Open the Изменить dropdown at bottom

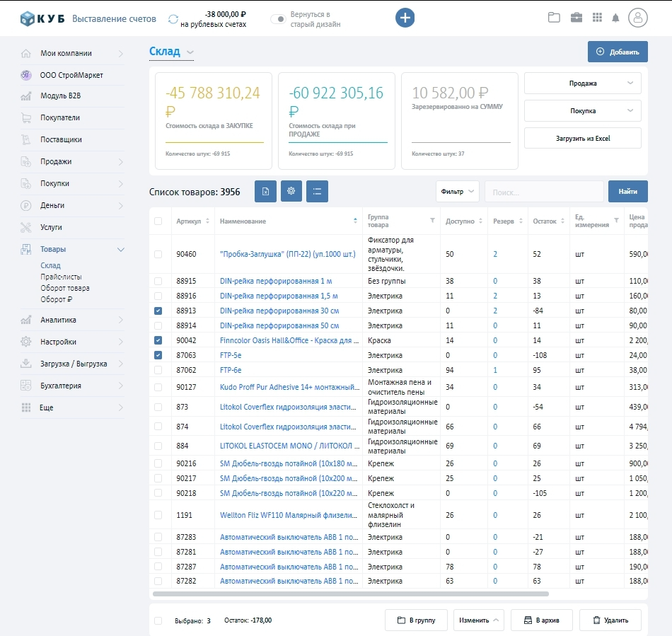coord(479,620)
